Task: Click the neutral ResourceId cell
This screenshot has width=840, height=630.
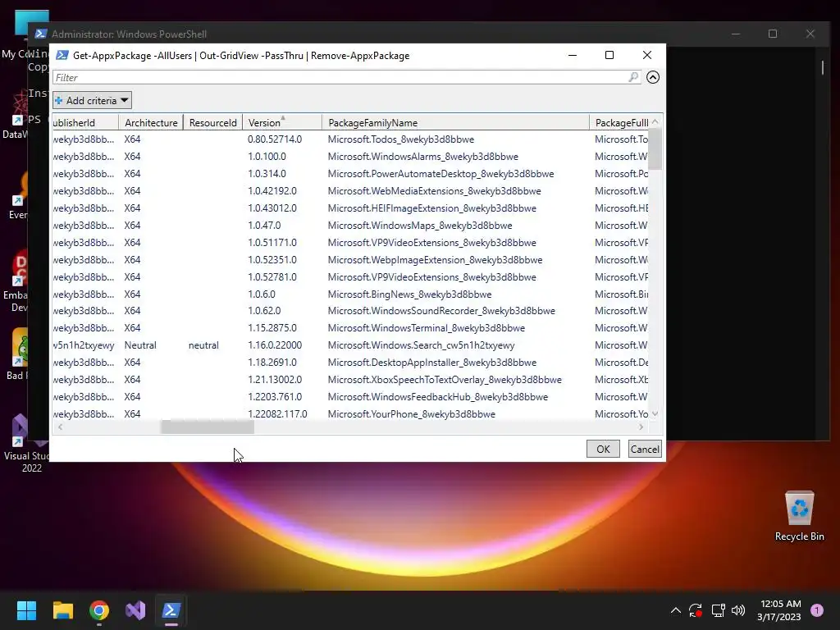Action: [x=203, y=345]
